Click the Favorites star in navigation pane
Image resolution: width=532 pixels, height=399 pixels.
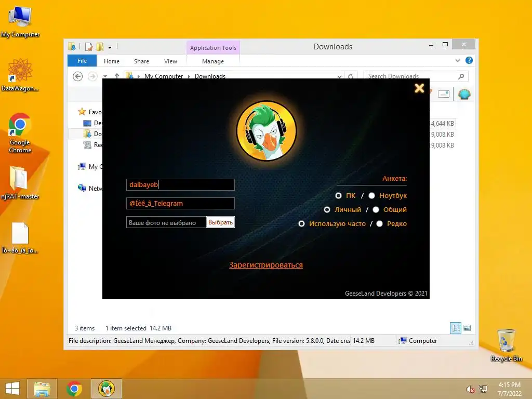pos(82,112)
